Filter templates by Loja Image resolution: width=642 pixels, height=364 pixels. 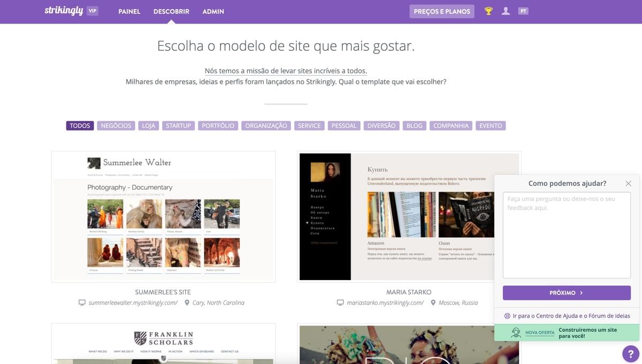149,126
